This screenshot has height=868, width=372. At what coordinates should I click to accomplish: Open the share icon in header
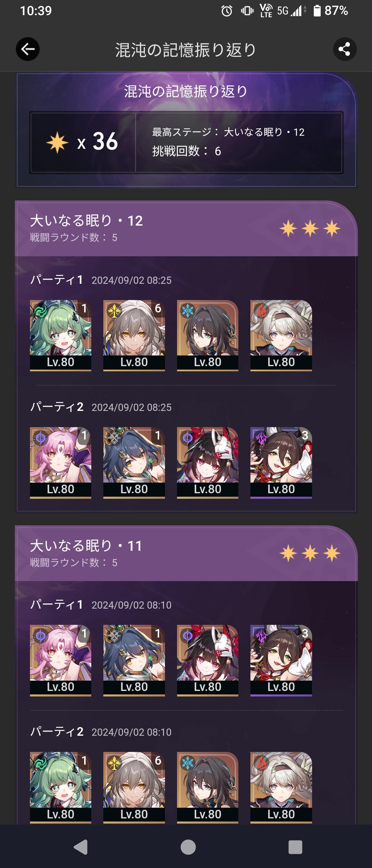pos(344,49)
